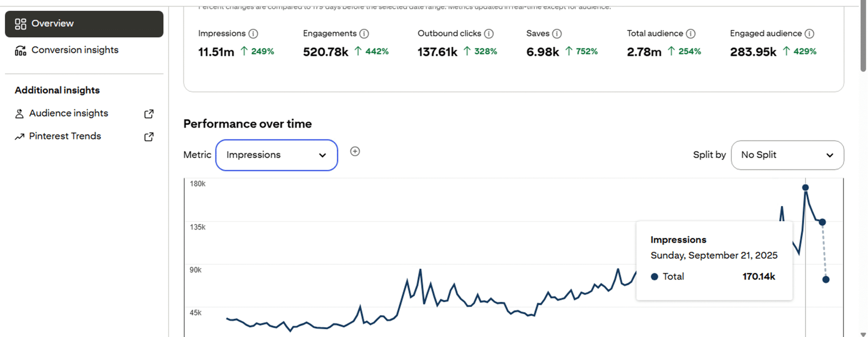Open the Pinterest Trends link
Image resolution: width=868 pixels, height=337 pixels.
coord(65,136)
